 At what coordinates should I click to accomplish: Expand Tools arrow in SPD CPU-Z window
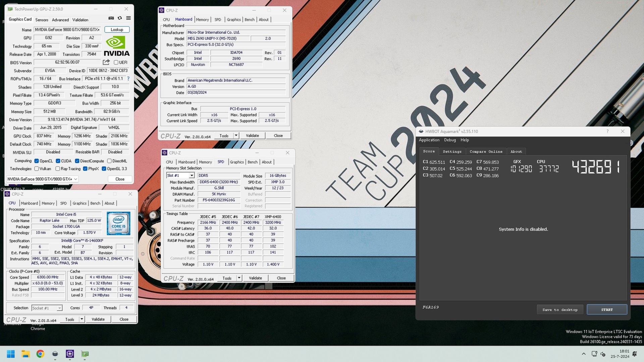pyautogui.click(x=239, y=278)
